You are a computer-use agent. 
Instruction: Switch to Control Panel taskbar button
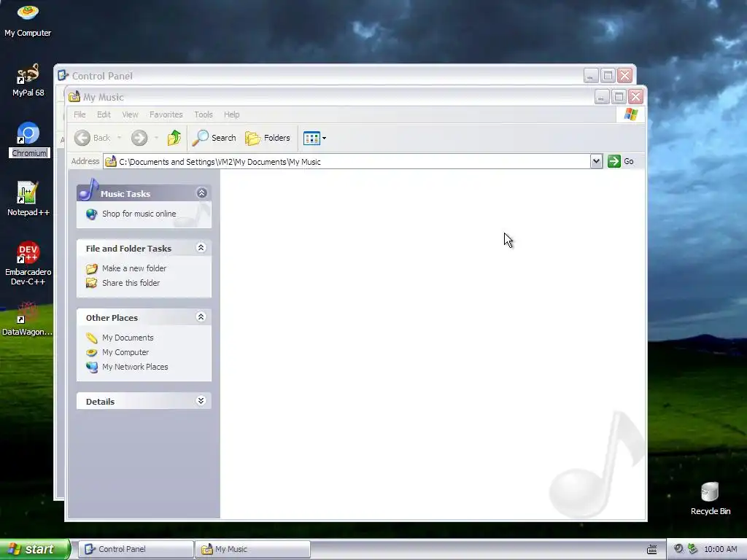136,549
